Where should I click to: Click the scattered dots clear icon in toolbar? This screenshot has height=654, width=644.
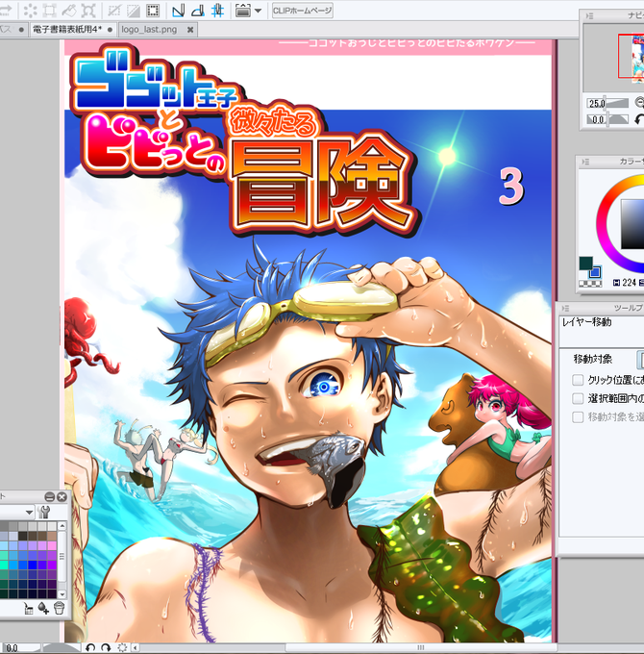click(x=30, y=11)
